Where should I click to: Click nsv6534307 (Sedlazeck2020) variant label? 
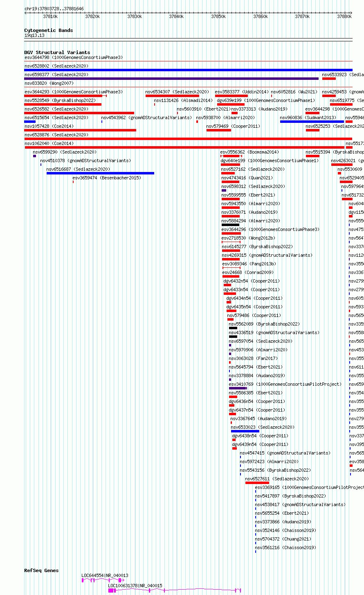[x=177, y=92]
